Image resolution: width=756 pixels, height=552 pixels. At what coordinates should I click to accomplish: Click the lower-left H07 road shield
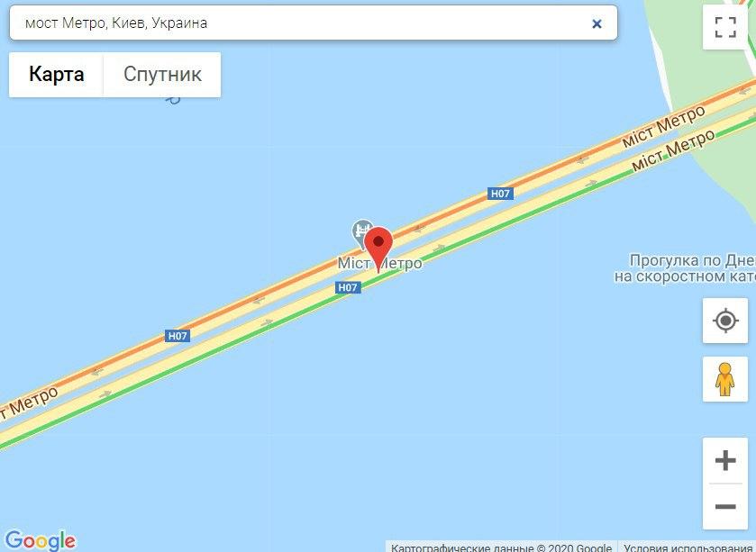(x=178, y=336)
